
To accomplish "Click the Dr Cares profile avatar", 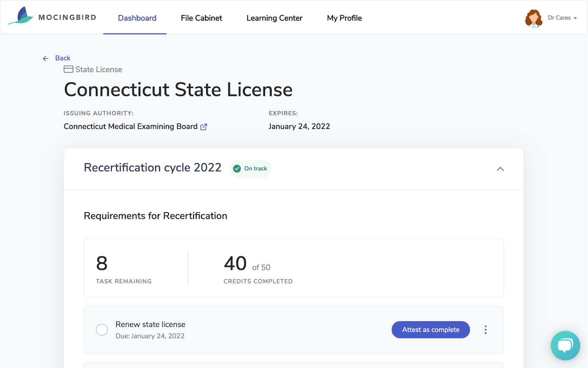I will coord(533,18).
